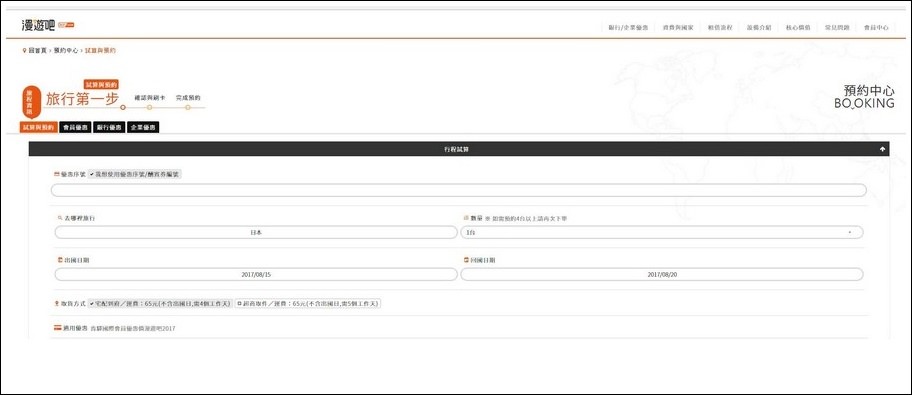Click the 確認與刷卡 step marker circle

pyautogui.click(x=149, y=108)
